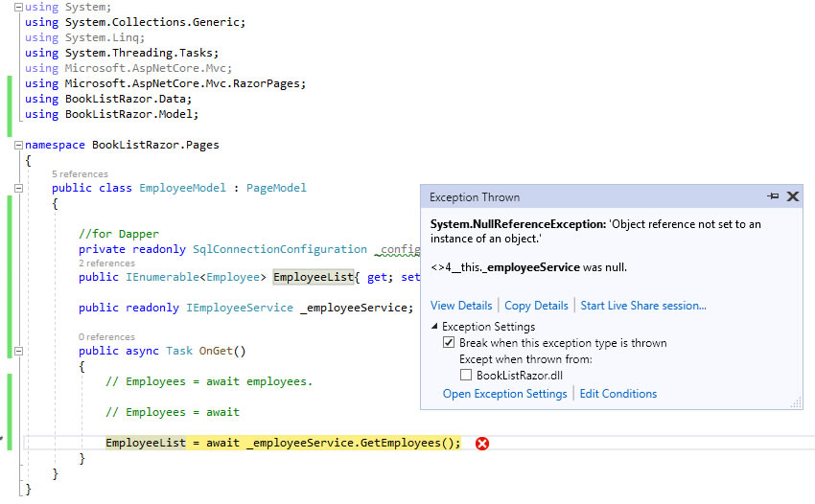Click the '2 references' code lens
This screenshot has height=504, width=815.
107,263
